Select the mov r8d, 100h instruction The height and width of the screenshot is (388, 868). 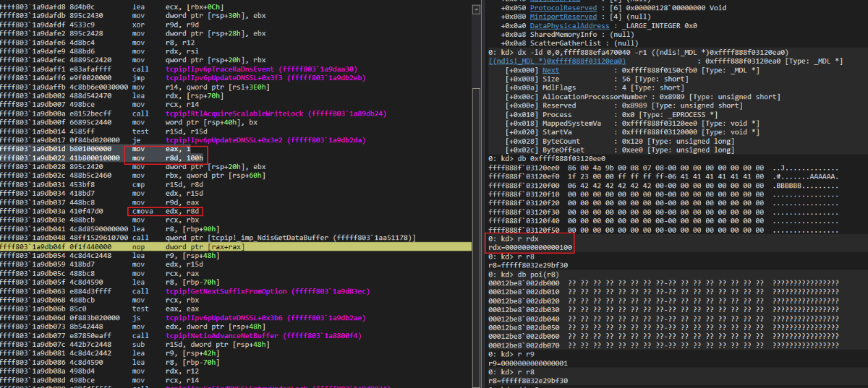coord(165,158)
